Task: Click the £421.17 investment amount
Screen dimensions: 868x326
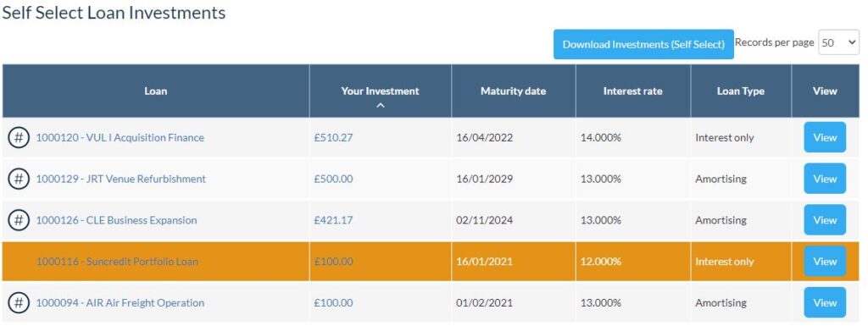Action: (x=333, y=220)
